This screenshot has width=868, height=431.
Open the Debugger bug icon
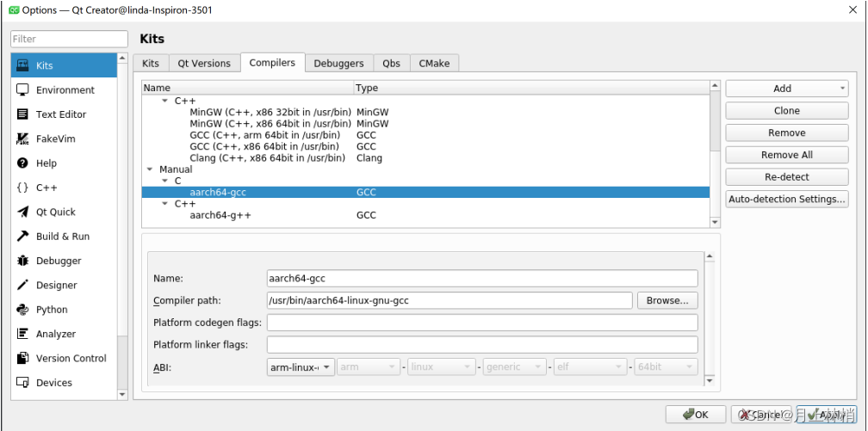(x=22, y=260)
